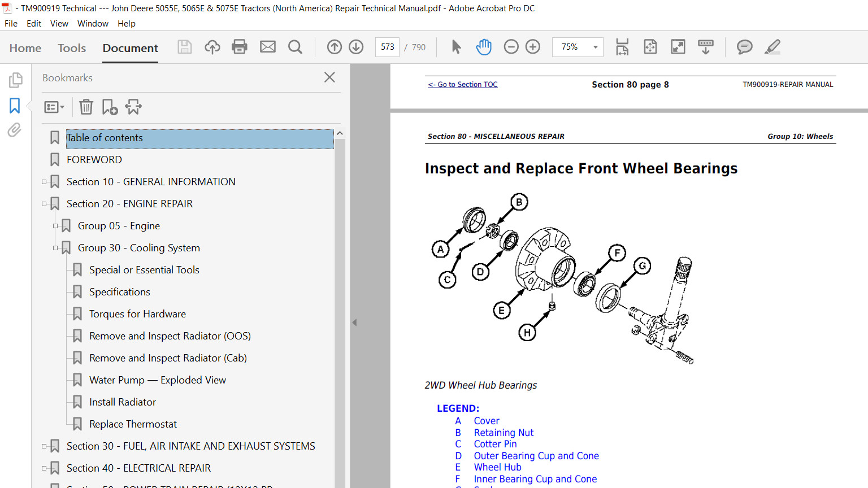Open the Replace Thermostat bookmark

click(x=133, y=424)
